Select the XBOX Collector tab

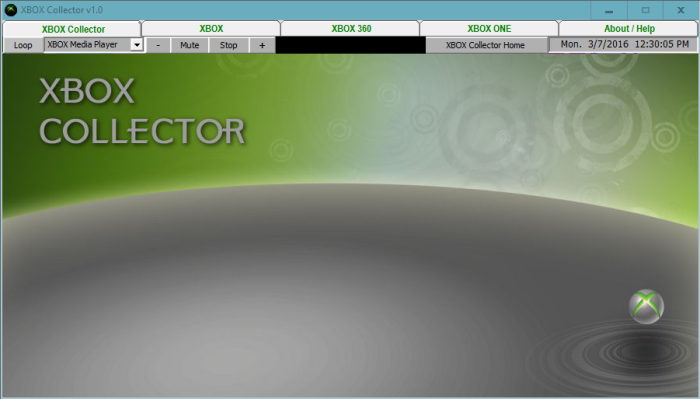click(73, 29)
